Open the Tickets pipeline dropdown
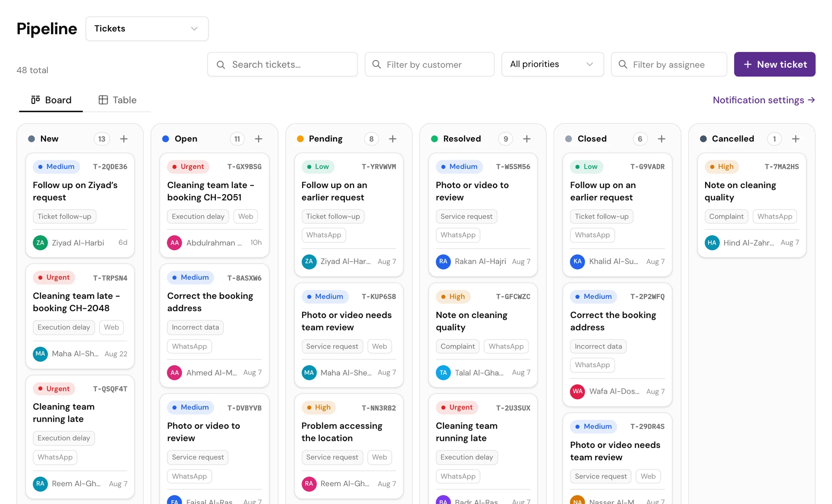Viewport: 832px width, 504px height. click(x=147, y=29)
